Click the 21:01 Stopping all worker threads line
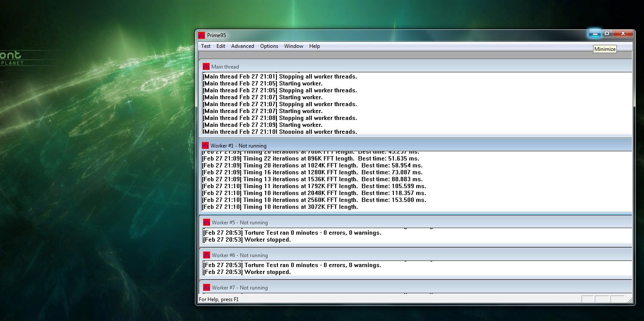The height and width of the screenshot is (321, 644). (x=280, y=77)
